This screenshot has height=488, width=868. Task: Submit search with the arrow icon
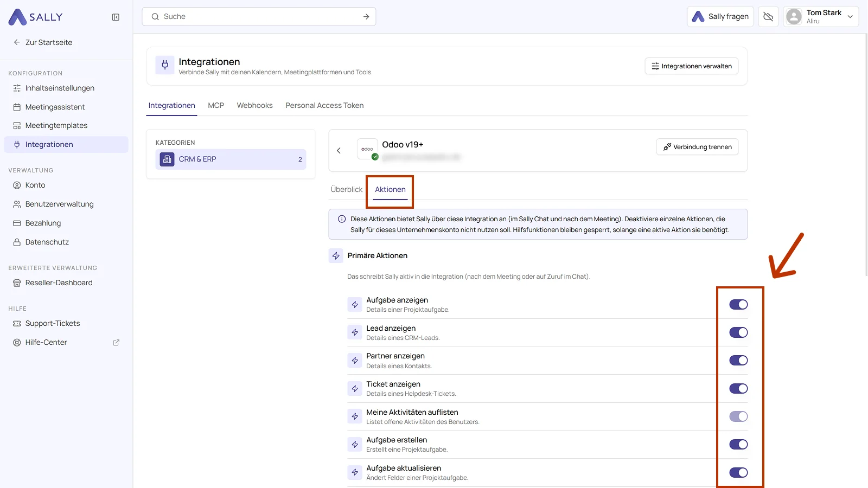[x=366, y=17]
